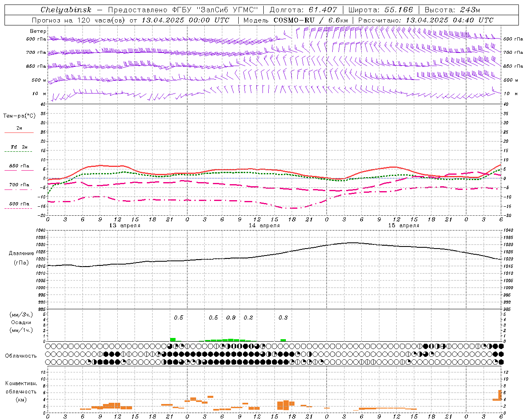Screen dimensions: 525x420
Task: Click the forecast start time 13.04.2025 00:00 UTC
Action: (x=186, y=20)
